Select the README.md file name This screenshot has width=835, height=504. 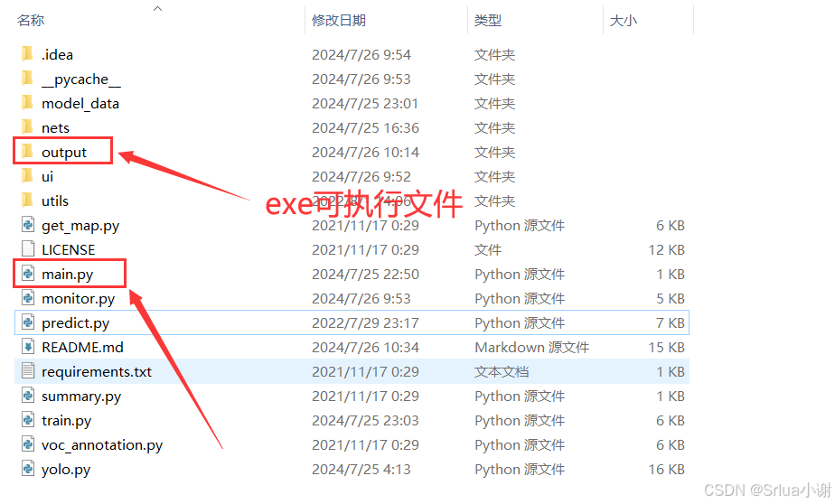[82, 347]
